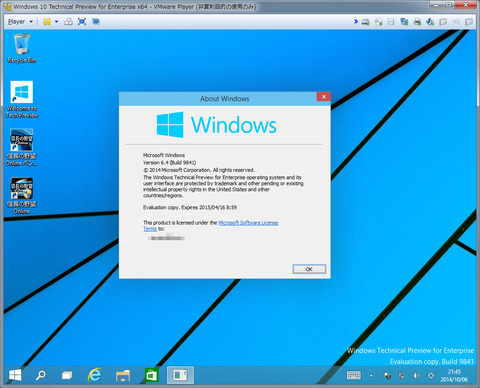Click the printer device icon in VMware

coord(417,22)
